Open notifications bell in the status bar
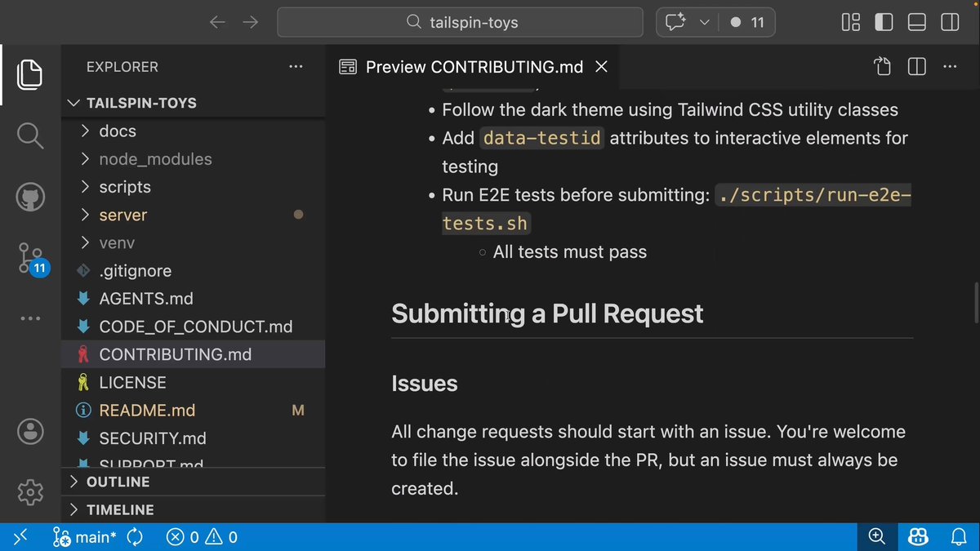 click(959, 537)
